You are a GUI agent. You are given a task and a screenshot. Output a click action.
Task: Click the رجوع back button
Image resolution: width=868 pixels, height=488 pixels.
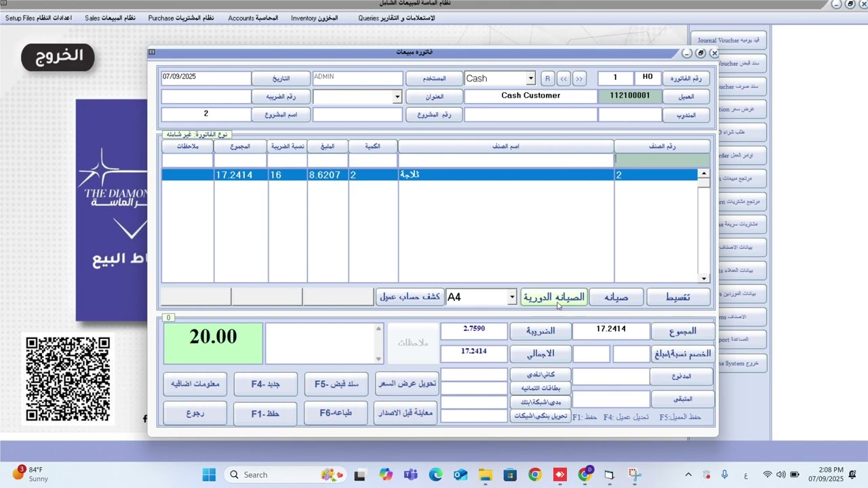point(195,413)
